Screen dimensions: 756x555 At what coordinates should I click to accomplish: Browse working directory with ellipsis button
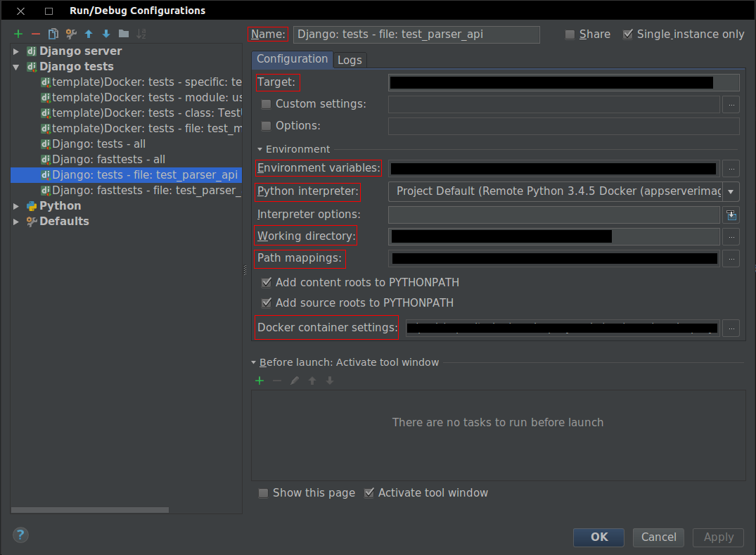[731, 237]
